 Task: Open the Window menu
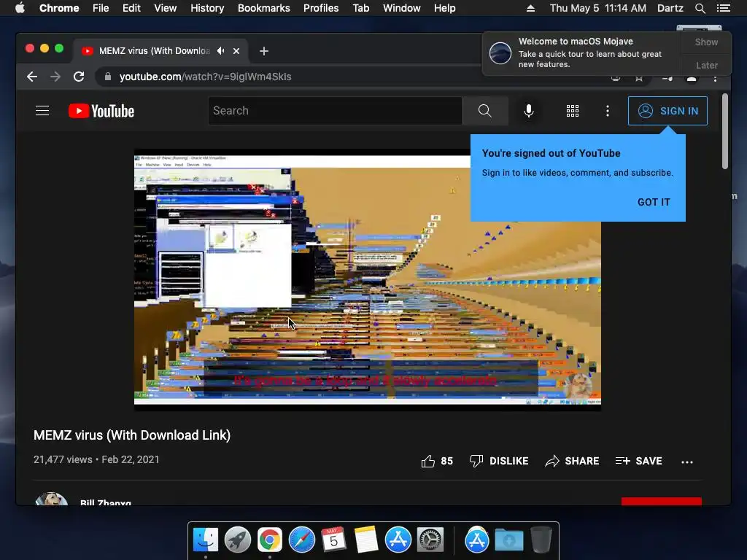pos(402,8)
